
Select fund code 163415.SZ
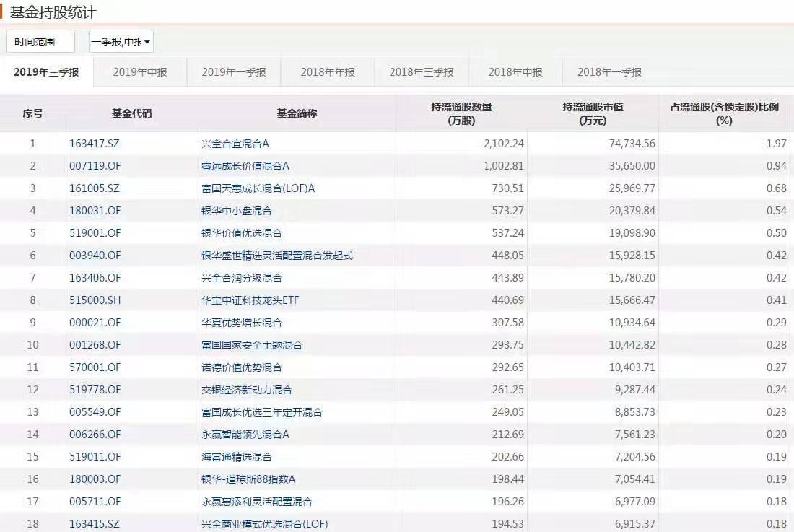point(95,523)
